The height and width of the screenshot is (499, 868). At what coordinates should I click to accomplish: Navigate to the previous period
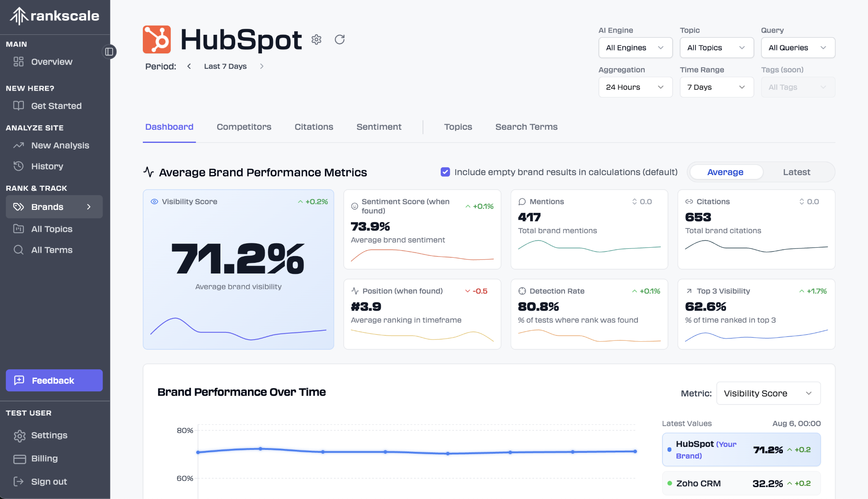tap(189, 66)
